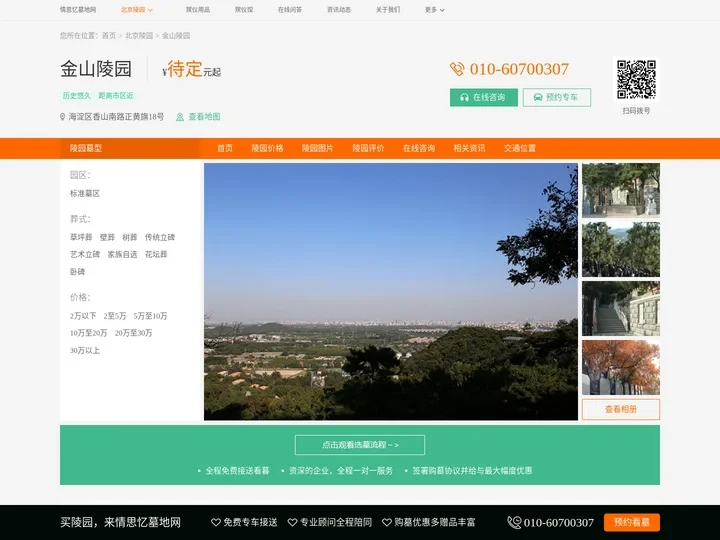Click the heart icon beside 专业顾问全程陪同
The image size is (720, 540).
[292, 522]
